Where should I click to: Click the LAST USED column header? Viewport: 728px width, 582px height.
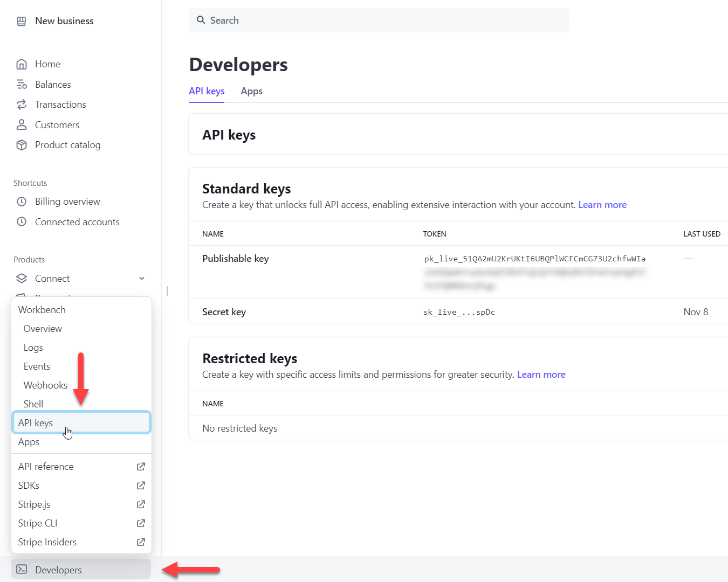click(x=702, y=234)
